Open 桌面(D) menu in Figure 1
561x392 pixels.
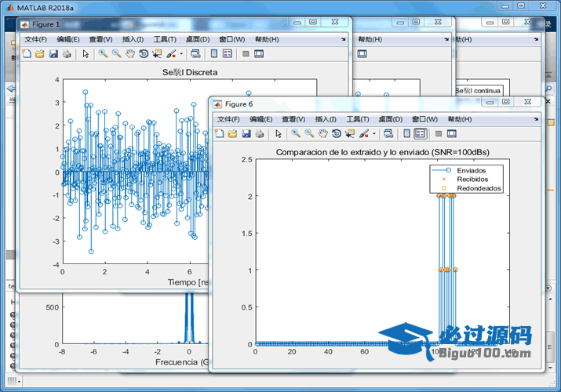198,39
